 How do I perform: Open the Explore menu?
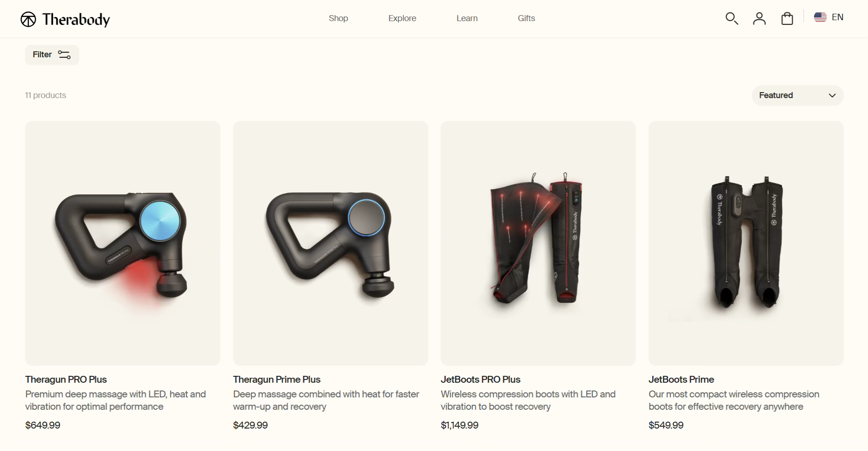(x=402, y=18)
